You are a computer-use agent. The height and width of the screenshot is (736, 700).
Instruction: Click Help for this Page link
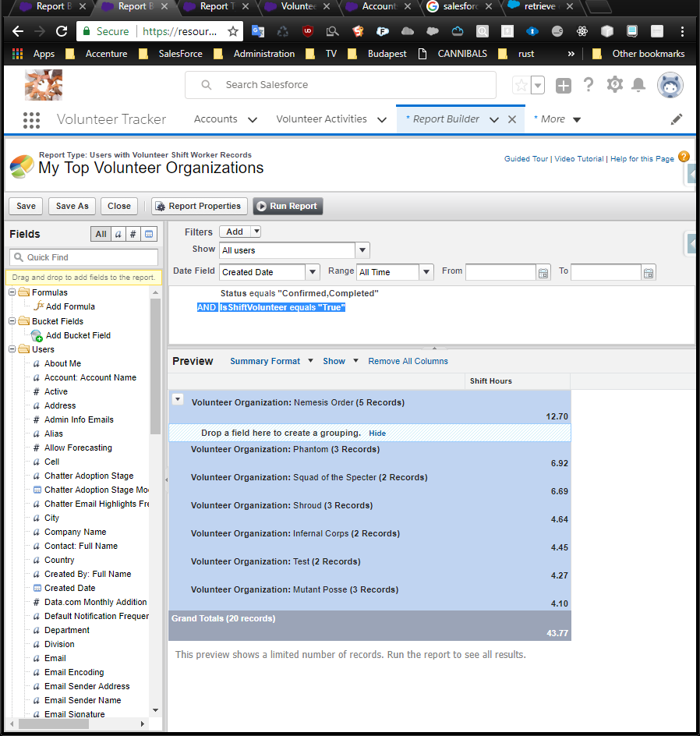point(642,159)
